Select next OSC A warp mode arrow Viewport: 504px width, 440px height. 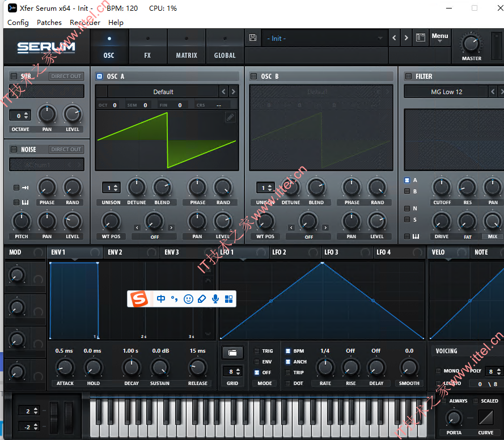coord(171,227)
